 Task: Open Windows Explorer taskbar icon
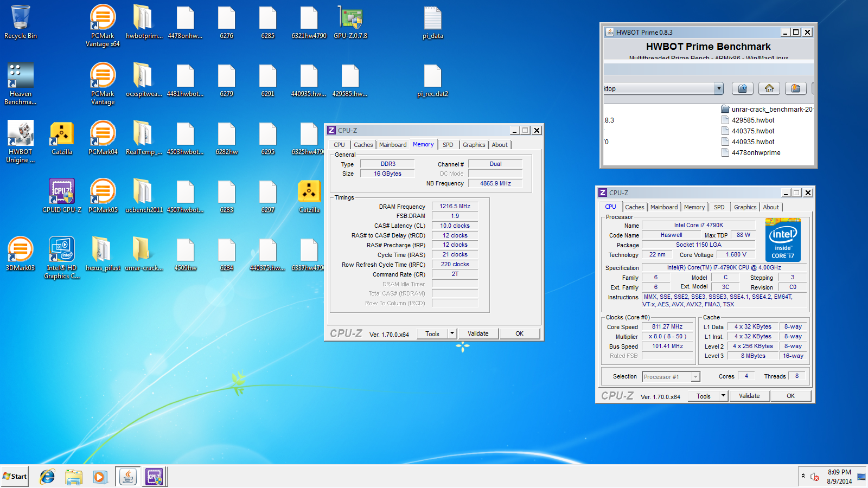[x=73, y=477]
